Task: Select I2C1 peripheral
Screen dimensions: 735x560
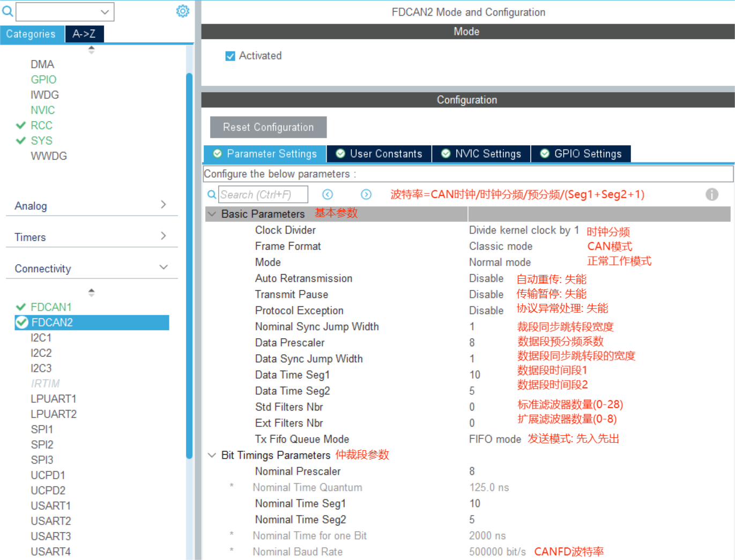Action: [x=41, y=338]
